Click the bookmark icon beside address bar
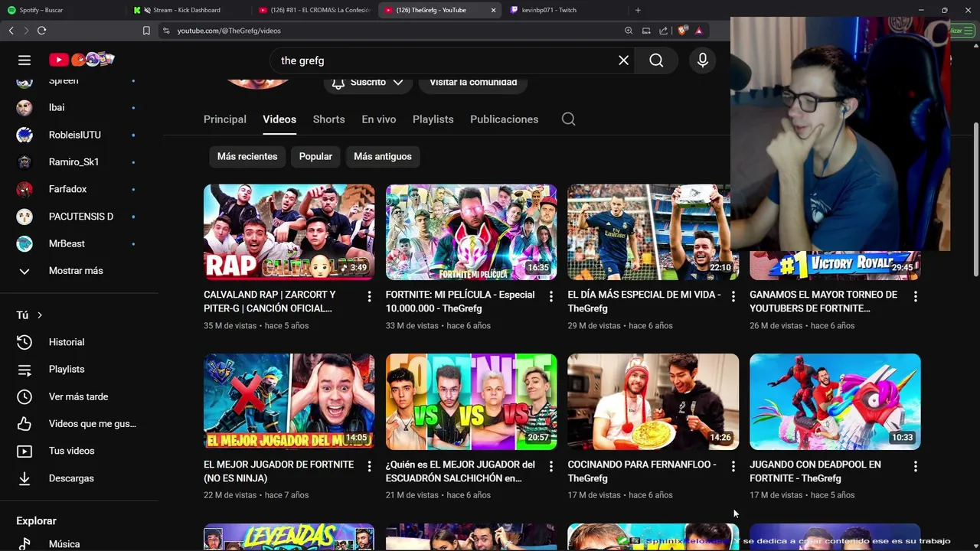This screenshot has width=980, height=551. point(146,31)
